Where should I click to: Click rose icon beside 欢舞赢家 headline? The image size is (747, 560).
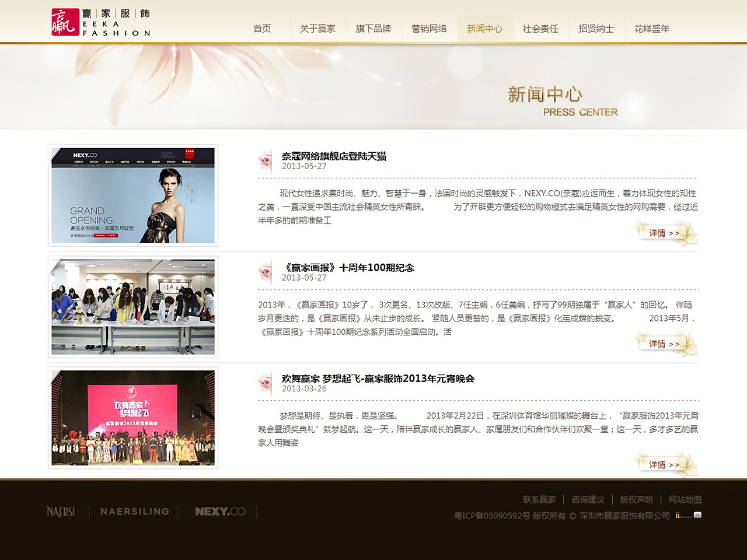(x=266, y=383)
